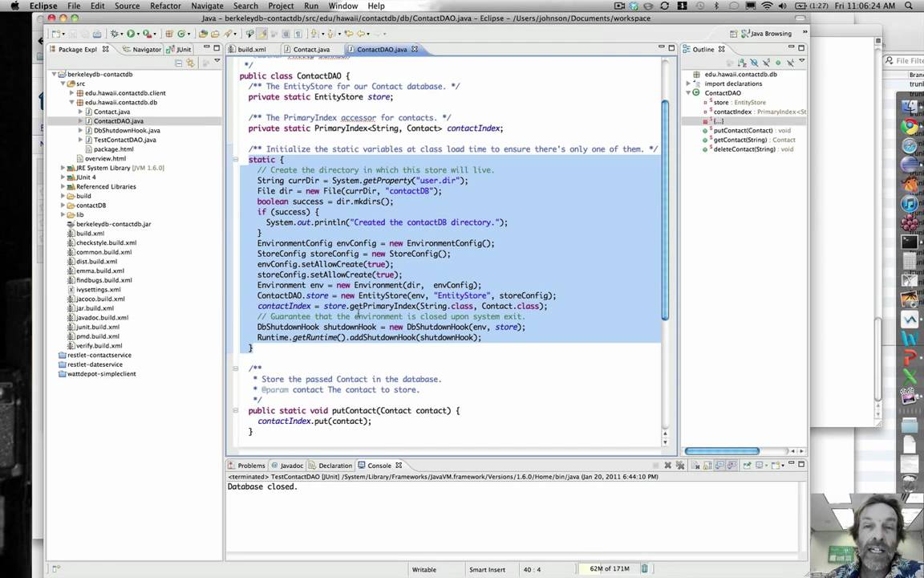Click Open Perspective icon near Java Browsing
Viewport: 924px width, 578px height.
pyautogui.click(x=734, y=34)
